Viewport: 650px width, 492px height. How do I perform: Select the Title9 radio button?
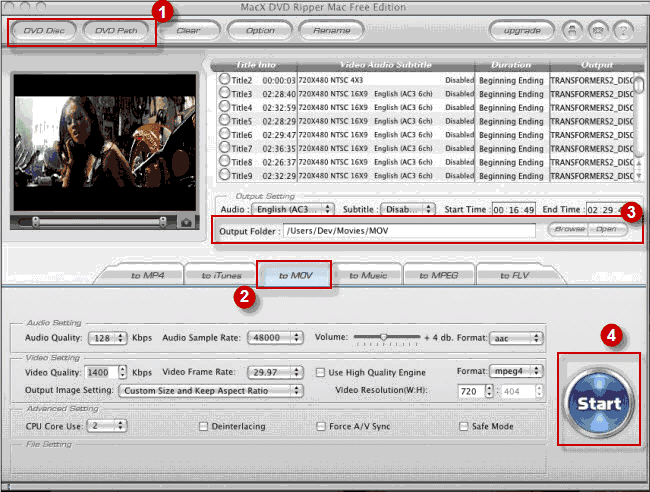point(225,175)
